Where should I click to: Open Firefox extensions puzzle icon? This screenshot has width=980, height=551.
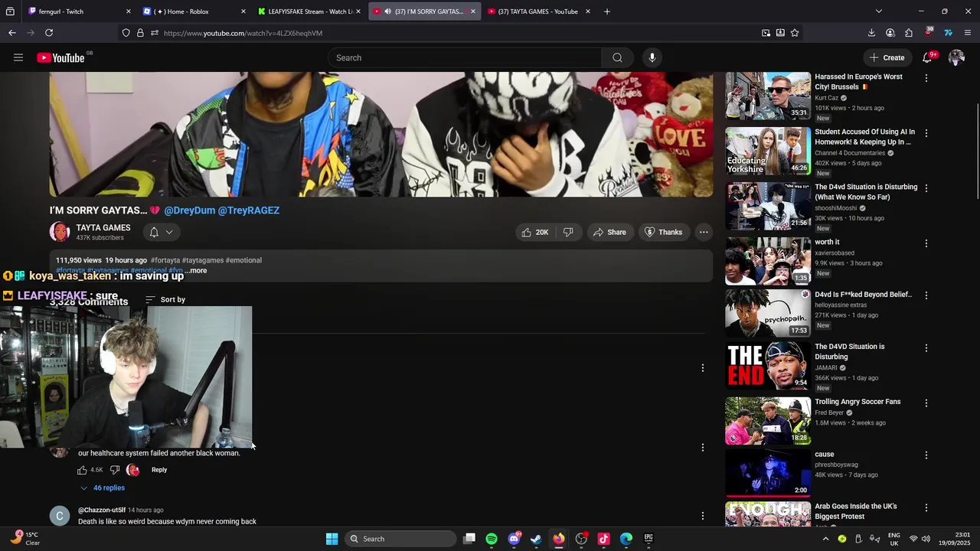(x=909, y=33)
